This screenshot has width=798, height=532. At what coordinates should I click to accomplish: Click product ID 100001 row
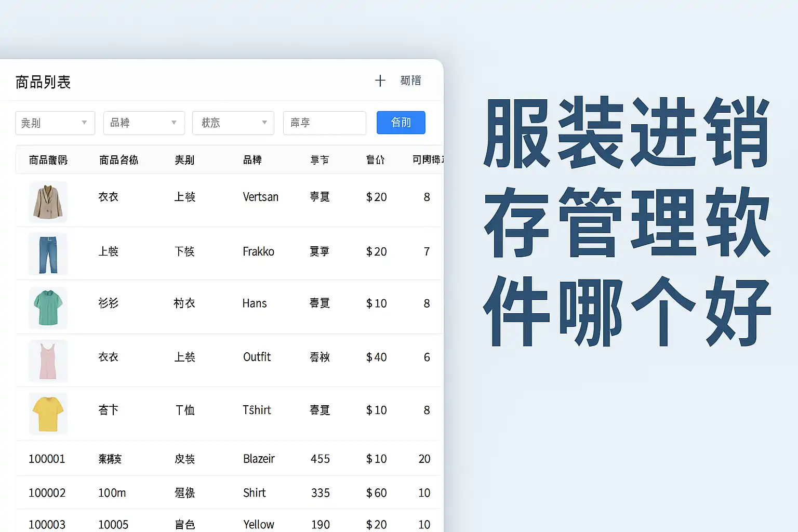[47, 459]
